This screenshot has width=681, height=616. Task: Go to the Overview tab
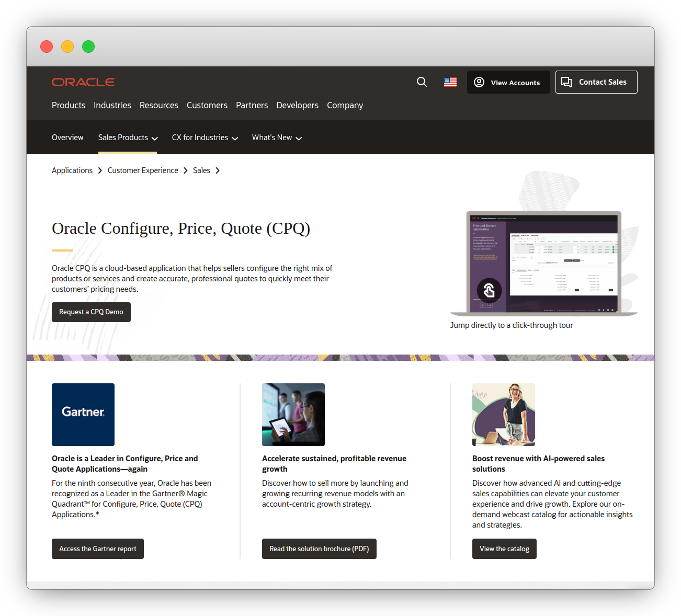coord(67,138)
